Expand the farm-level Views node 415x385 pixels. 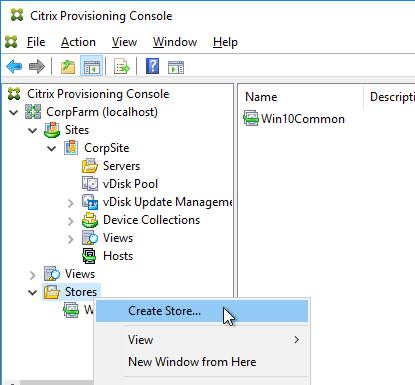click(x=32, y=275)
